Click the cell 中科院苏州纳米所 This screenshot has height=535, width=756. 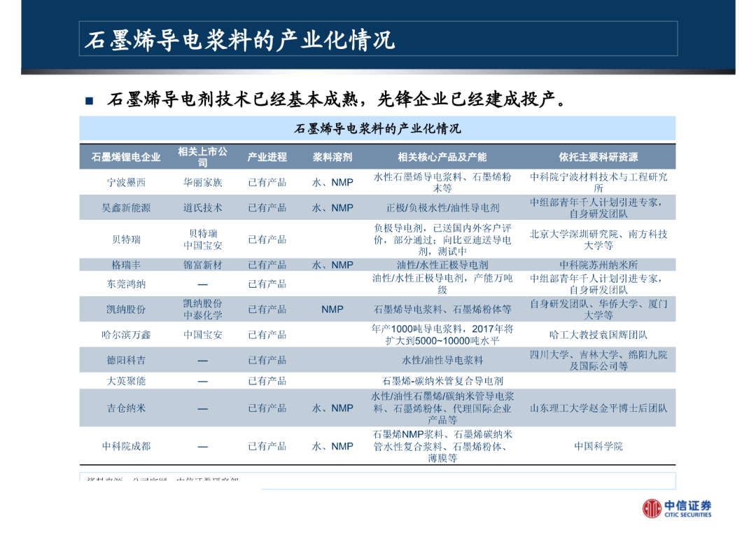[x=598, y=265]
